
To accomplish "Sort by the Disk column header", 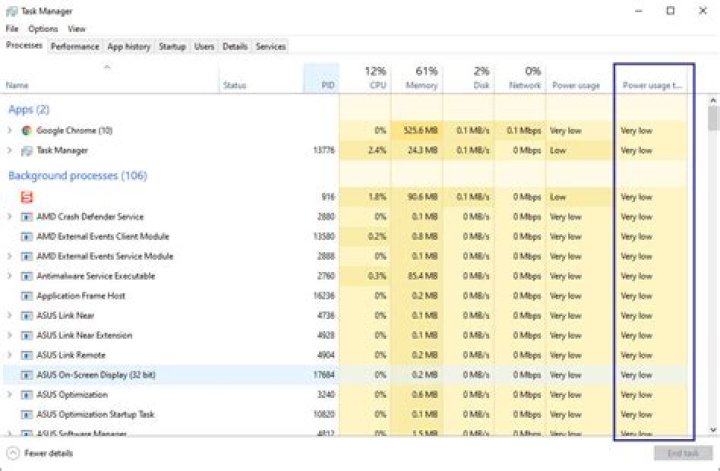I will pos(469,78).
